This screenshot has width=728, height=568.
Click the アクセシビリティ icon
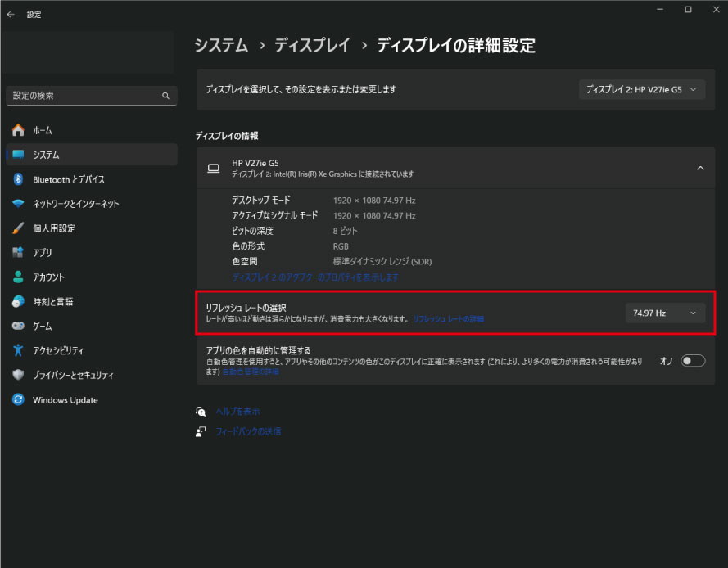pos(18,351)
